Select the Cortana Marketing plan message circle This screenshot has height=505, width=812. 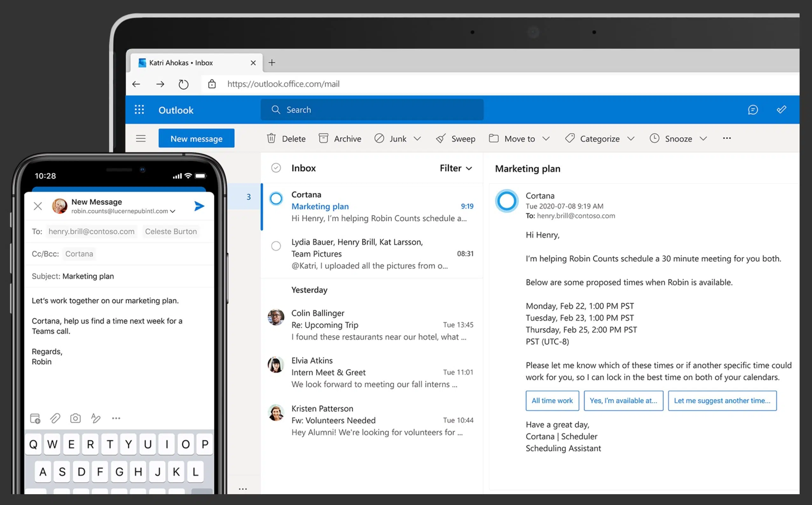(x=276, y=198)
